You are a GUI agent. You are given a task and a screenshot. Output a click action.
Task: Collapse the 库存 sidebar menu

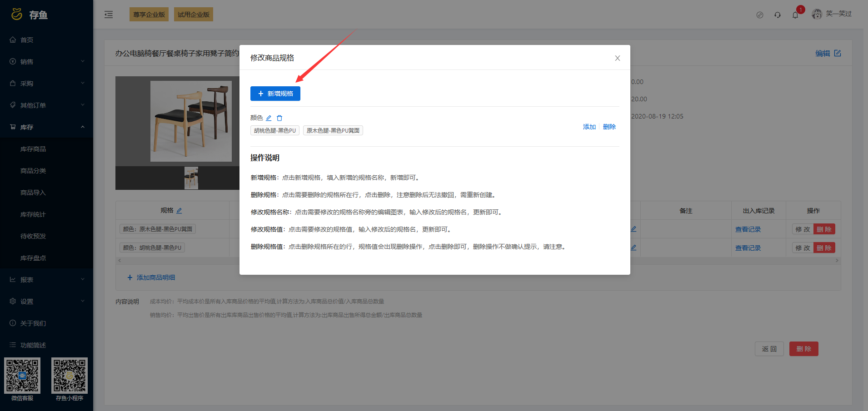tap(46, 127)
